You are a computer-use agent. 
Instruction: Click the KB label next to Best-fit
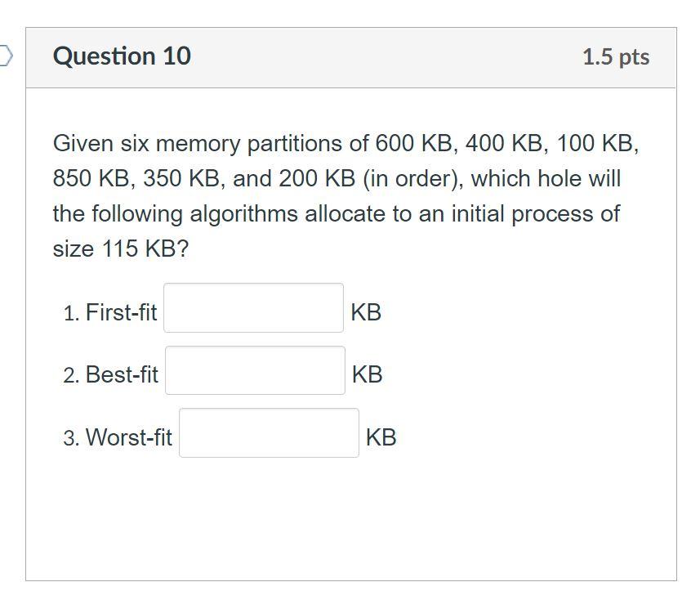coord(367,374)
